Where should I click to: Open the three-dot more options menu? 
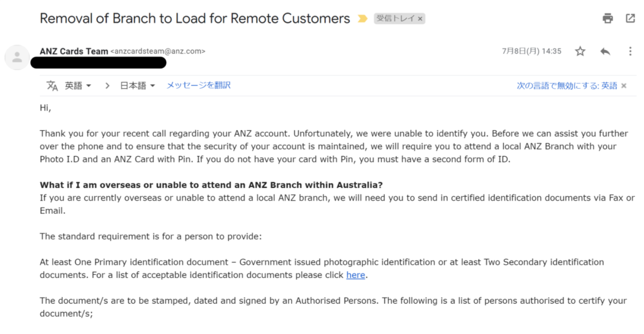coord(630,52)
